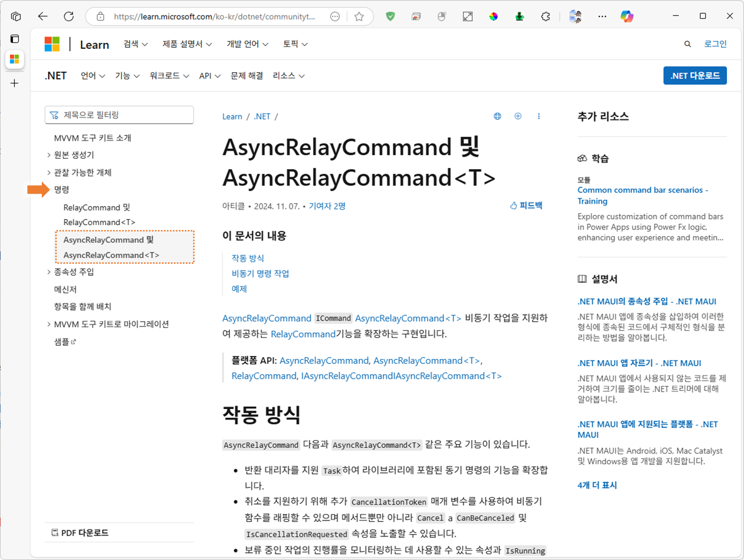
Task: Expand 관찰 가능한 개체 tree node
Action: [x=49, y=173]
